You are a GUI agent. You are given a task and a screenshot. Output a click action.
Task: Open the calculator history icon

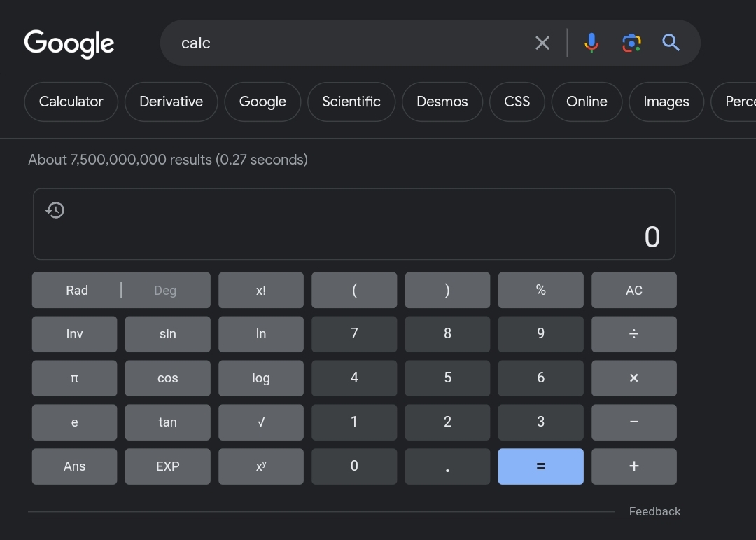(x=55, y=210)
